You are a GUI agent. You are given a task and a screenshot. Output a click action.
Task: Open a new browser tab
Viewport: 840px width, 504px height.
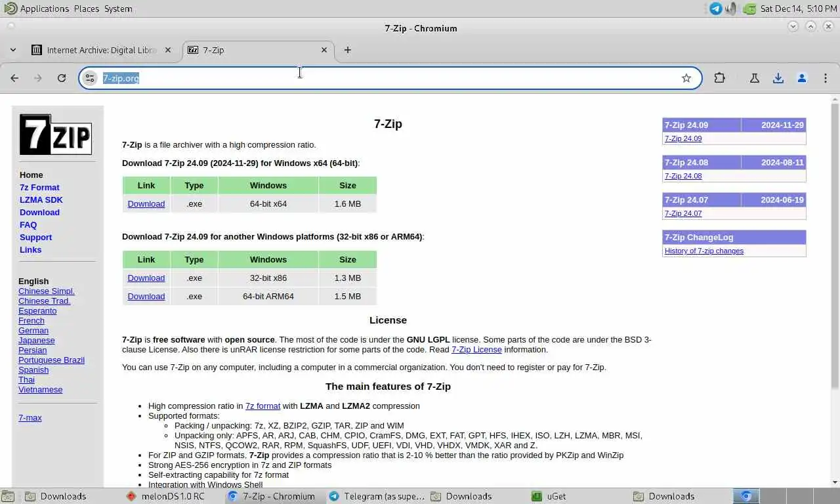[x=348, y=50]
